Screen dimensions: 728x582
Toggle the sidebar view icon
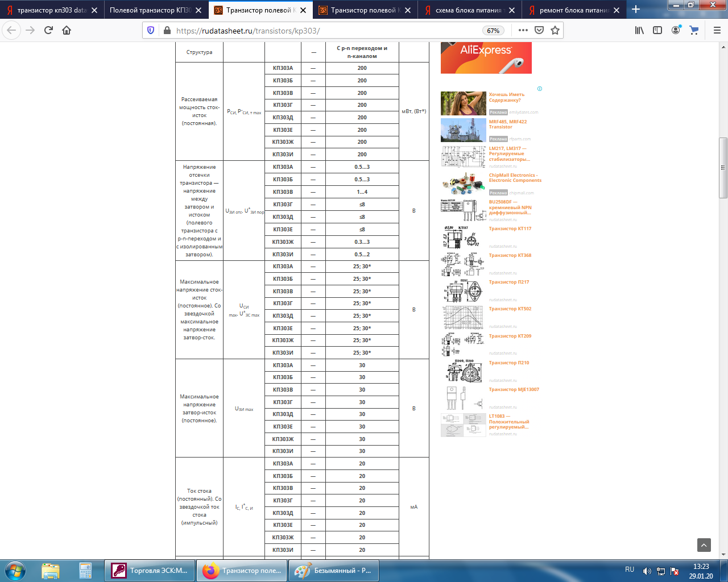coord(657,30)
